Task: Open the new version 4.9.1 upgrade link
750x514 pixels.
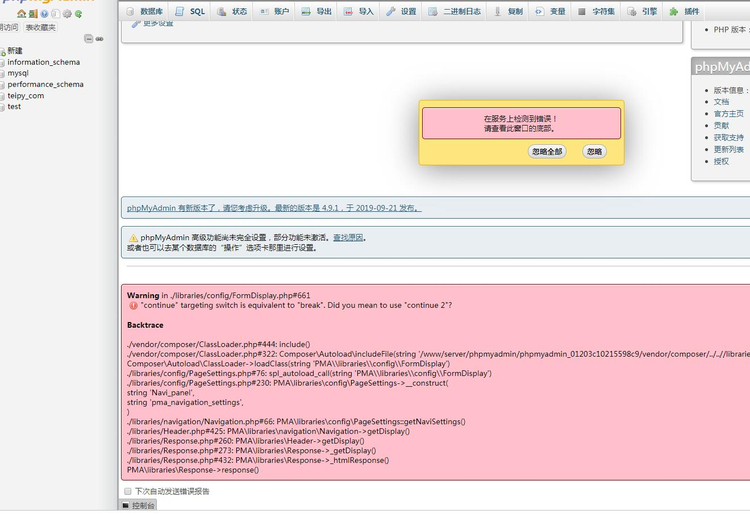Action: click(274, 208)
